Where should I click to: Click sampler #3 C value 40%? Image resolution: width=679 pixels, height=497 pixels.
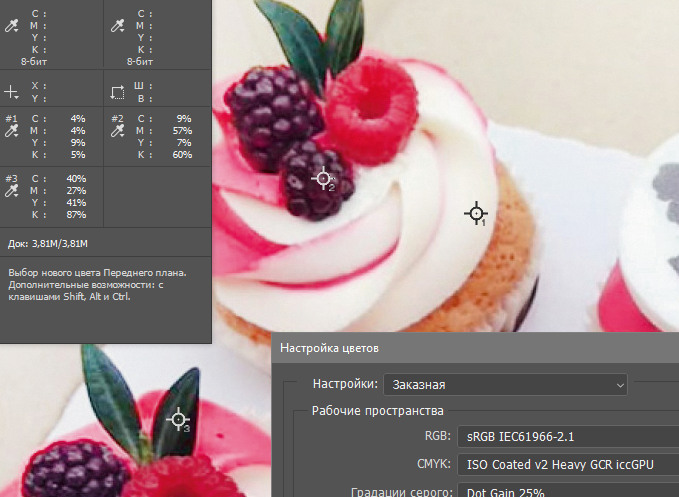pyautogui.click(x=76, y=179)
